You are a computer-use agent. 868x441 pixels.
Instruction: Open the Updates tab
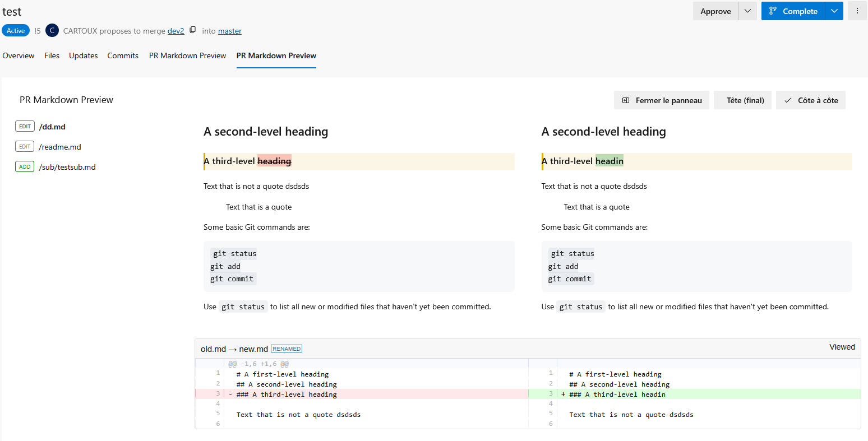(x=84, y=55)
